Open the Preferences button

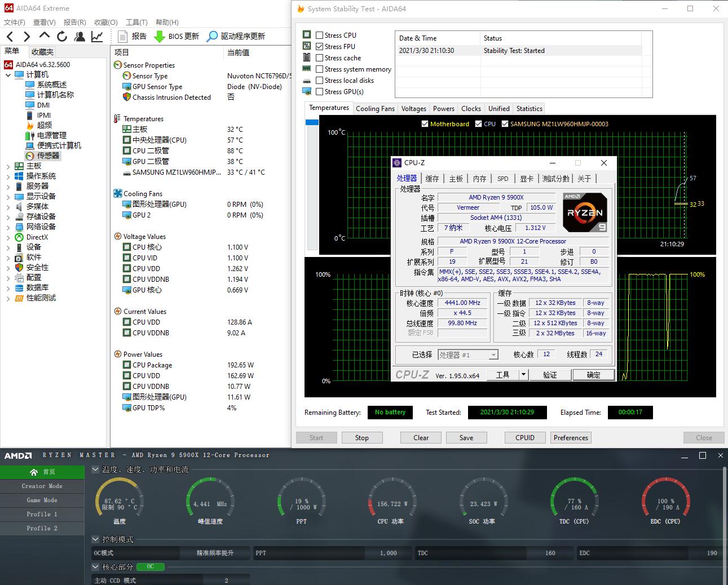(571, 438)
